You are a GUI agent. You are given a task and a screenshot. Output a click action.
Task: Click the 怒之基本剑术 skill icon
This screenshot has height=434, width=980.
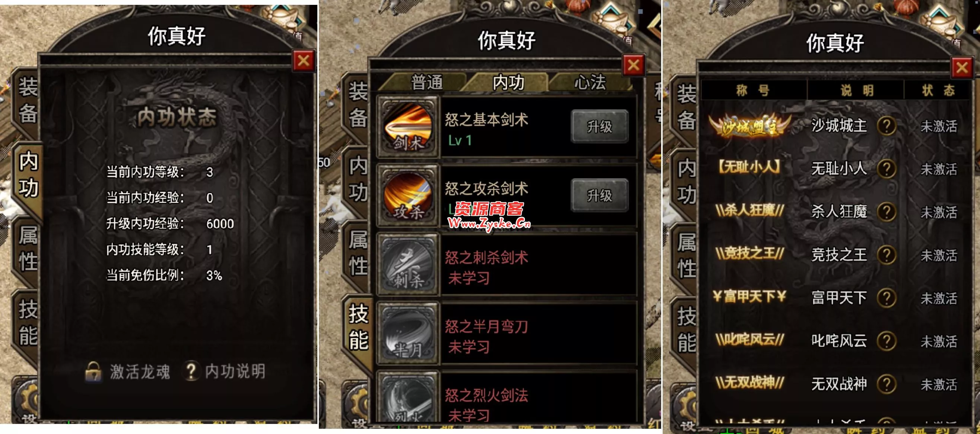pos(407,127)
